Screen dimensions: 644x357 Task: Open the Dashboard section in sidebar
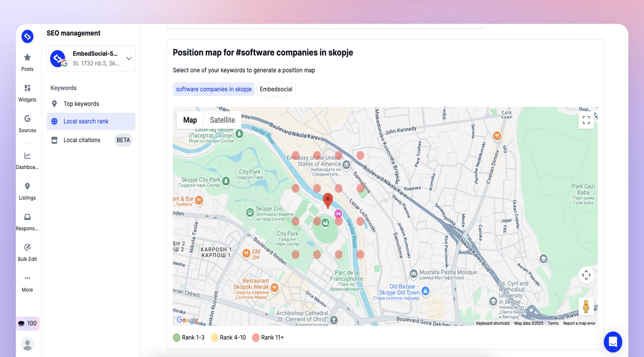(27, 161)
